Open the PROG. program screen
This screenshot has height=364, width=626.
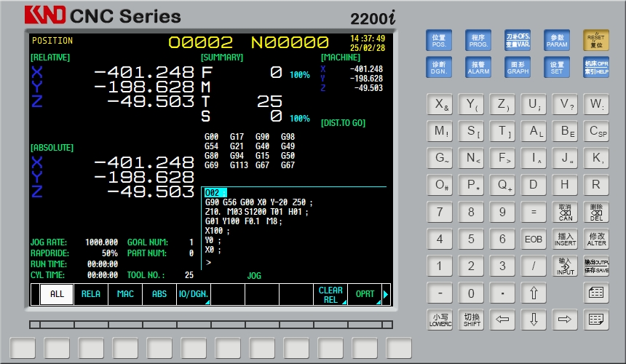point(478,41)
